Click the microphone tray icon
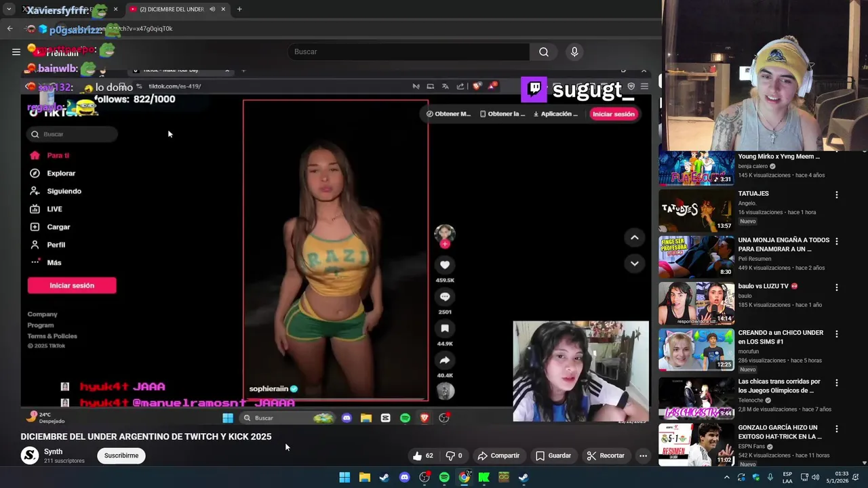This screenshot has width=868, height=488. (770, 477)
